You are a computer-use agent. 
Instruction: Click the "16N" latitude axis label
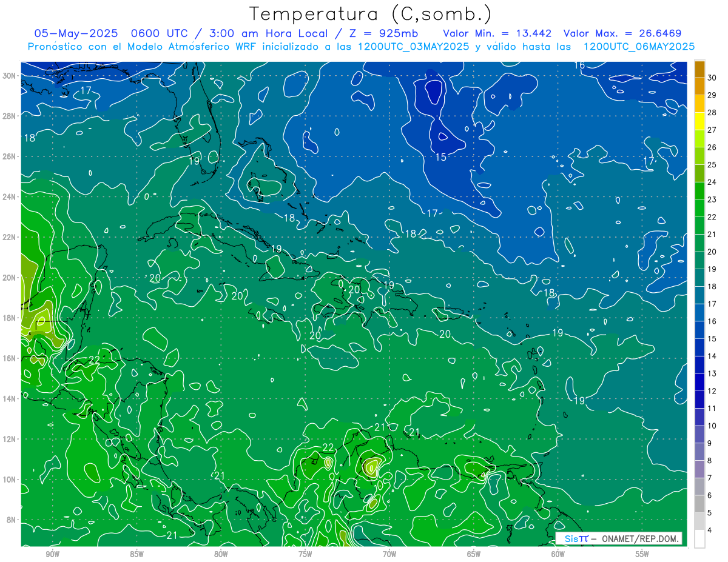(x=9, y=358)
